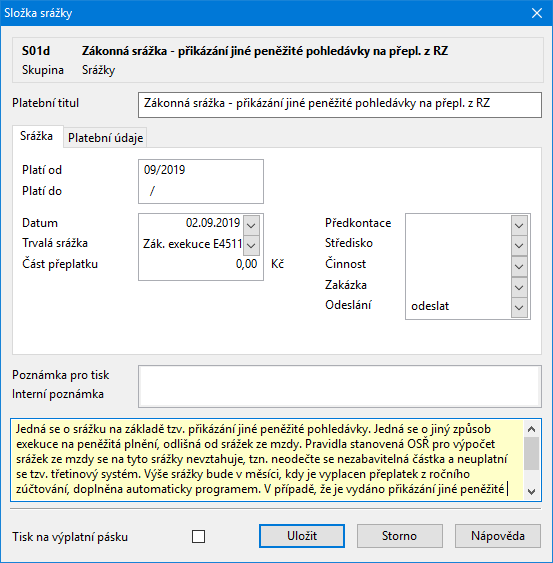553x563 pixels.
Task: Open the Předkontace dropdown arrow
Action: point(519,225)
